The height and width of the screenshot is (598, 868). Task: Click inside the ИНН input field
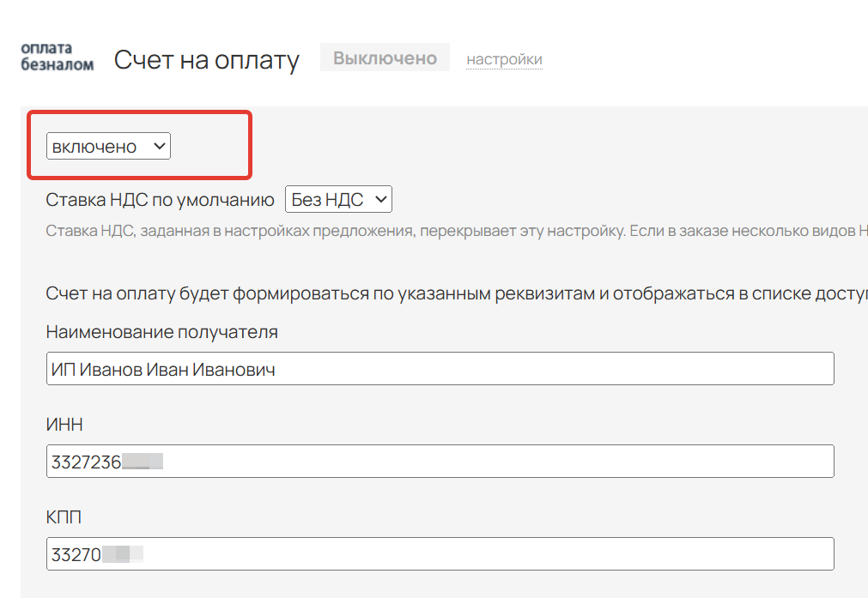coord(440,461)
